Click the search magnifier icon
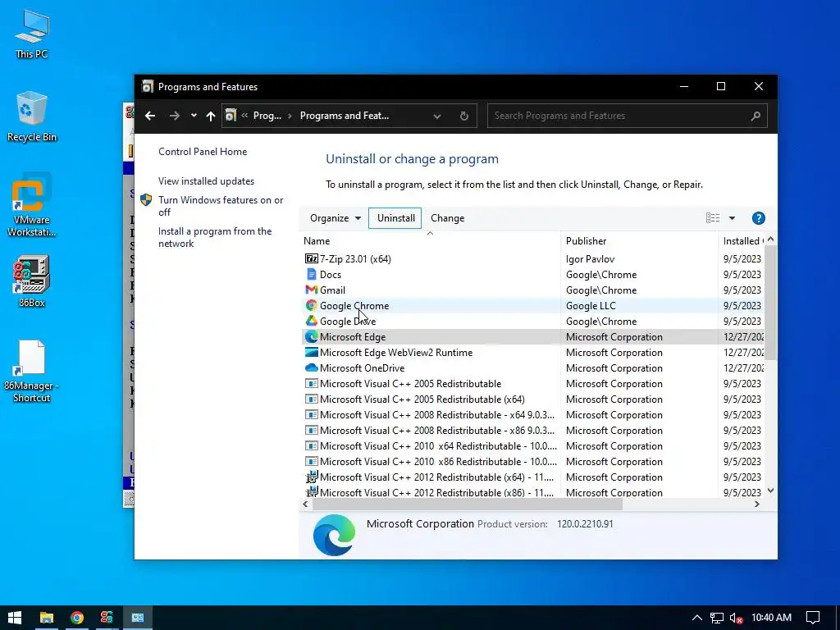The image size is (840, 630). (x=756, y=116)
